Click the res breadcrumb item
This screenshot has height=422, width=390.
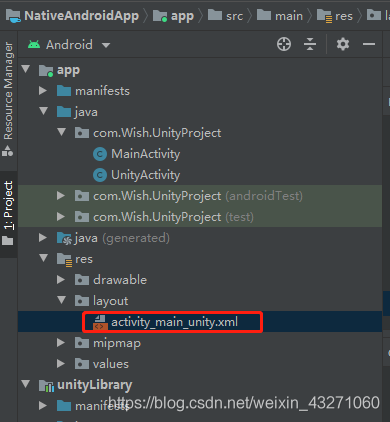pyautogui.click(x=335, y=16)
